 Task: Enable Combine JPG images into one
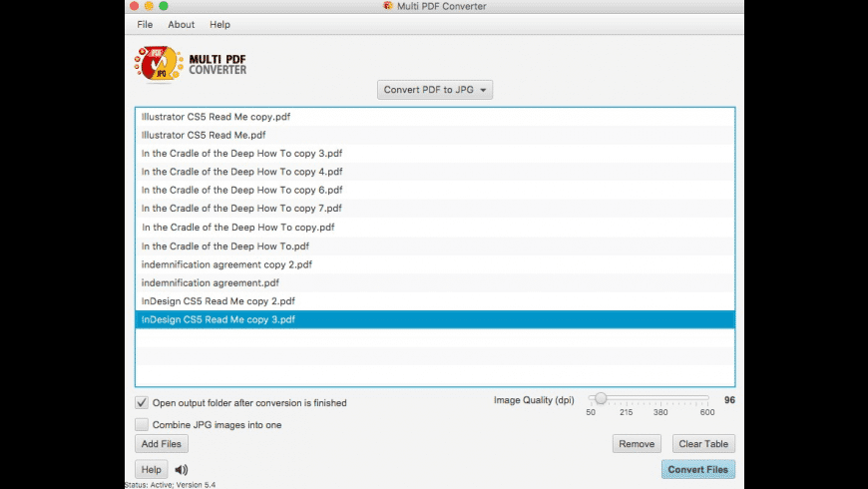click(x=142, y=425)
